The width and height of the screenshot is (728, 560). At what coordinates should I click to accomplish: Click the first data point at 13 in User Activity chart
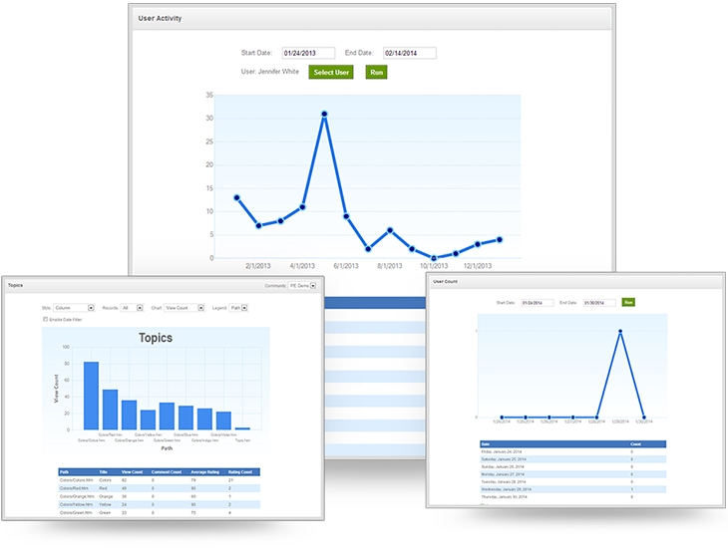click(236, 197)
